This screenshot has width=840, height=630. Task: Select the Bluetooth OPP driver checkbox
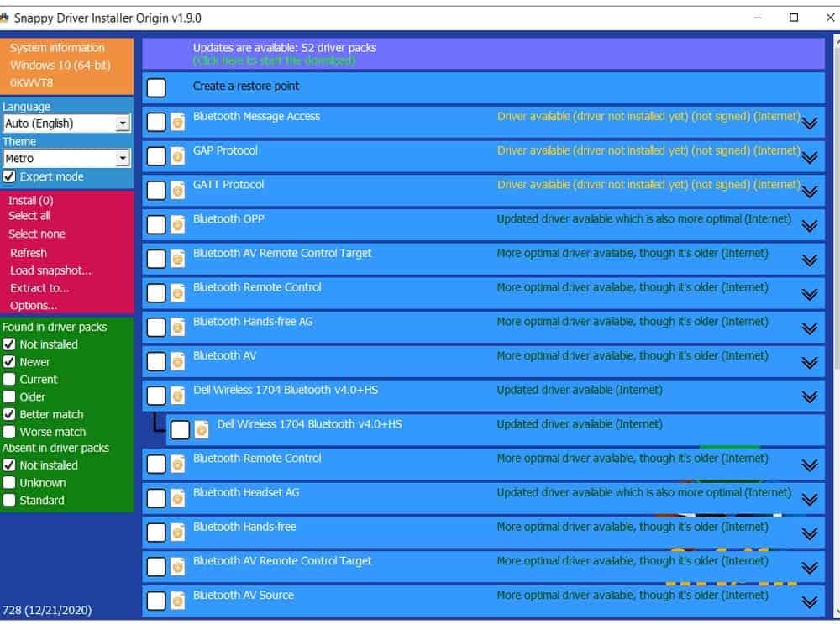tap(156, 225)
